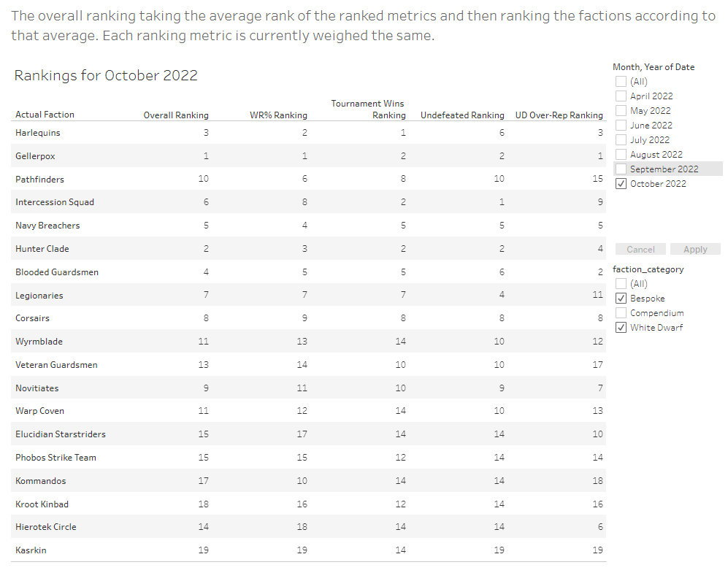Enable the Compendium category checkbox

(x=621, y=313)
